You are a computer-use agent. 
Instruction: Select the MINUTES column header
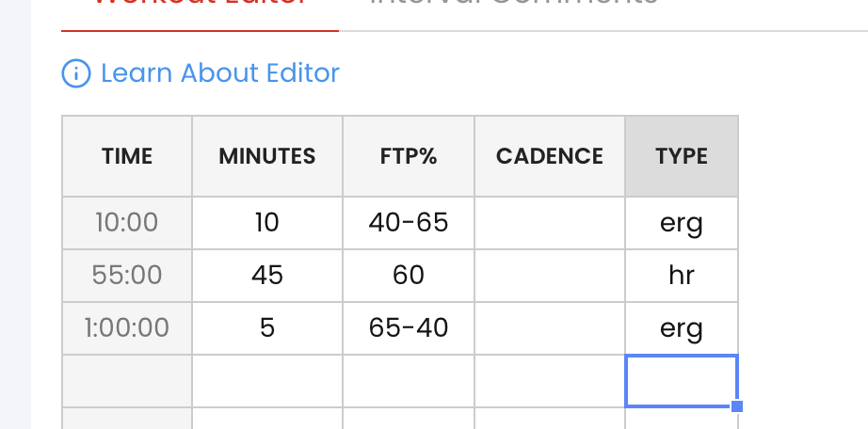coord(267,156)
